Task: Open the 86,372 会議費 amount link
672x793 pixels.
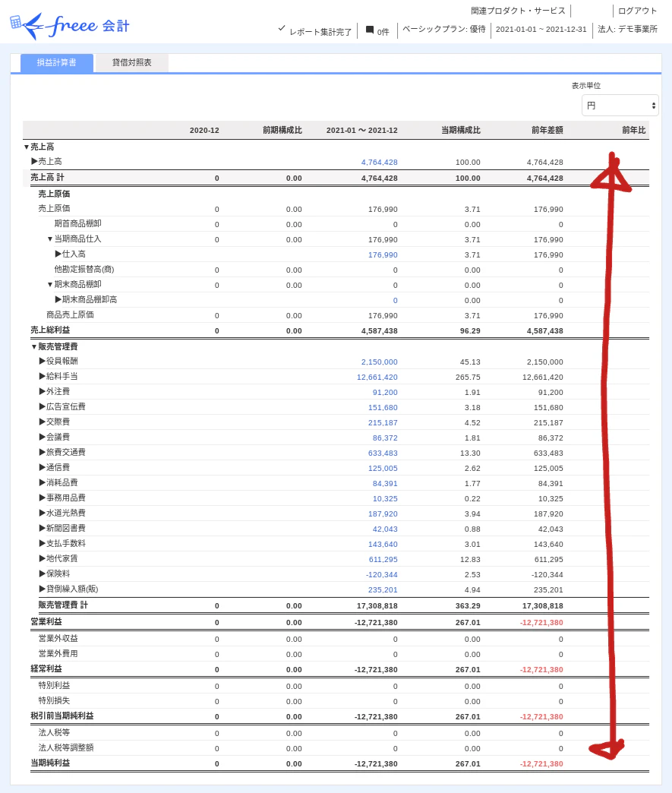Action: [385, 438]
